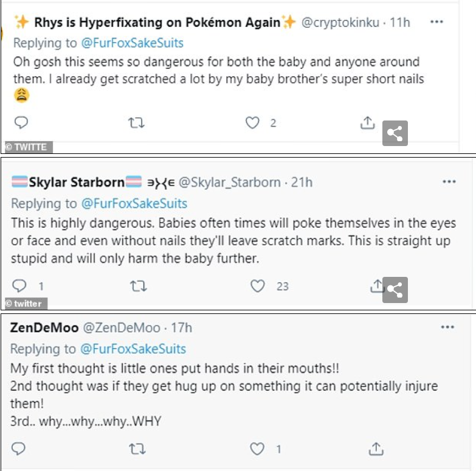Screen dimensions: 476x471
Task: Click the gray share button on first tweet
Action: [395, 133]
